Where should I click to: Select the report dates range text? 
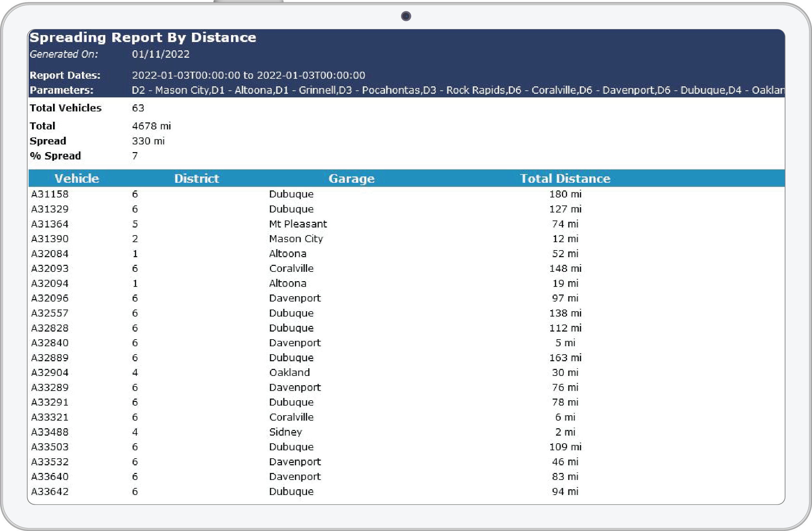248,75
